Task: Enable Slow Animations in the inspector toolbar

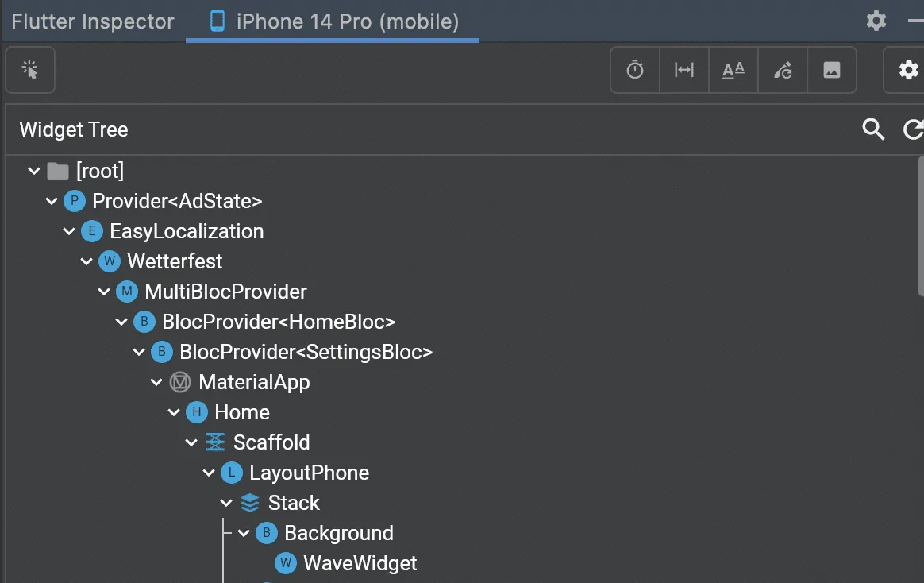Action: coord(634,70)
